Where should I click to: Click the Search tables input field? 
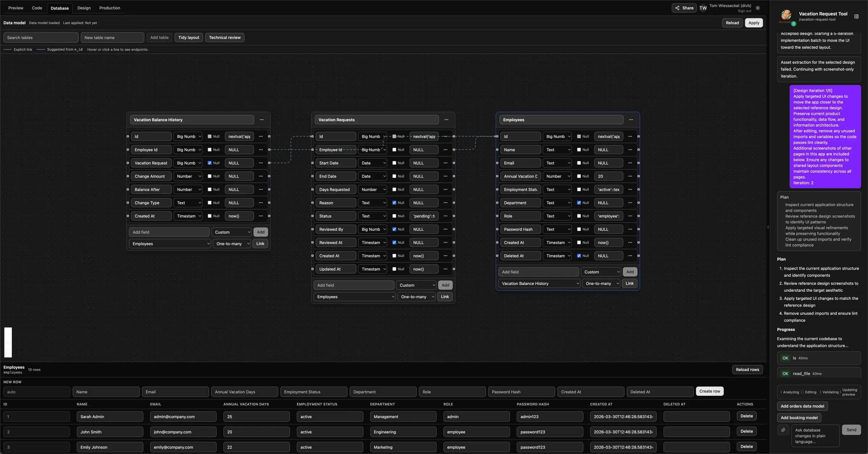[x=41, y=38]
